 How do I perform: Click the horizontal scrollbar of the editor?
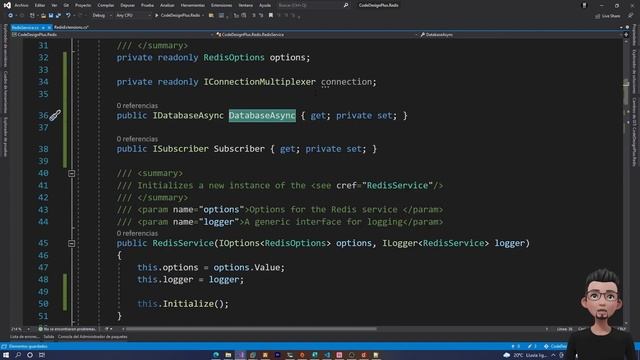coord(251,329)
